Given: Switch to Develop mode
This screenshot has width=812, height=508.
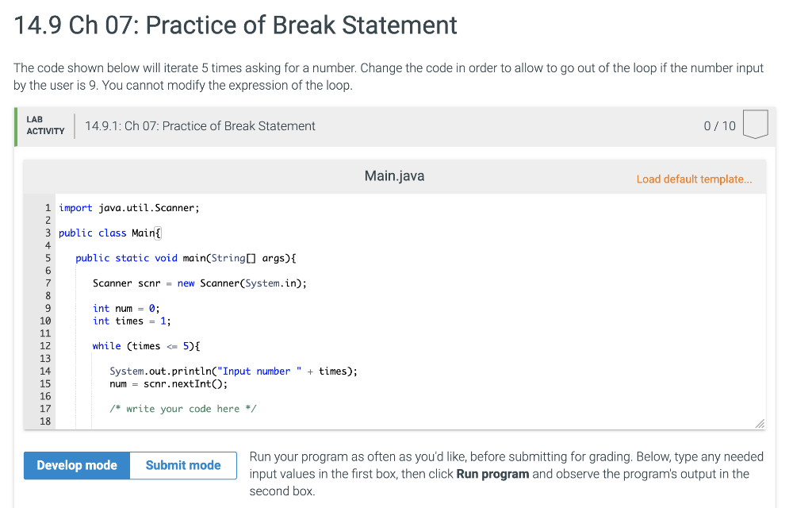Looking at the screenshot, I should tap(77, 465).
